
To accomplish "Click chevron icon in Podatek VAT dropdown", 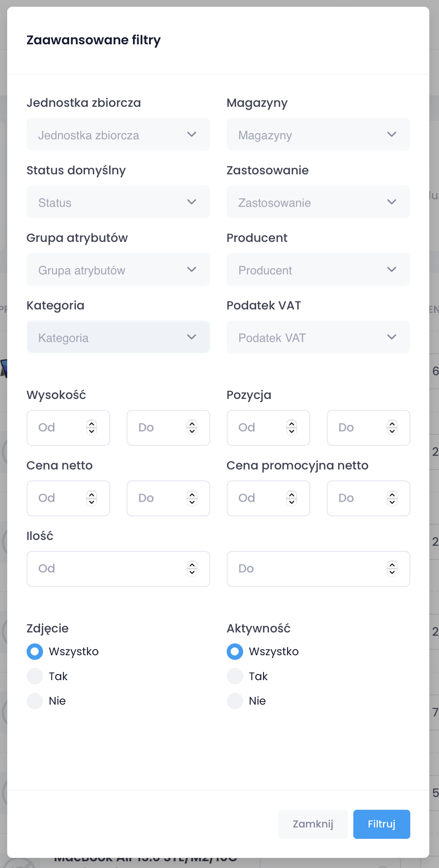I will (x=392, y=337).
